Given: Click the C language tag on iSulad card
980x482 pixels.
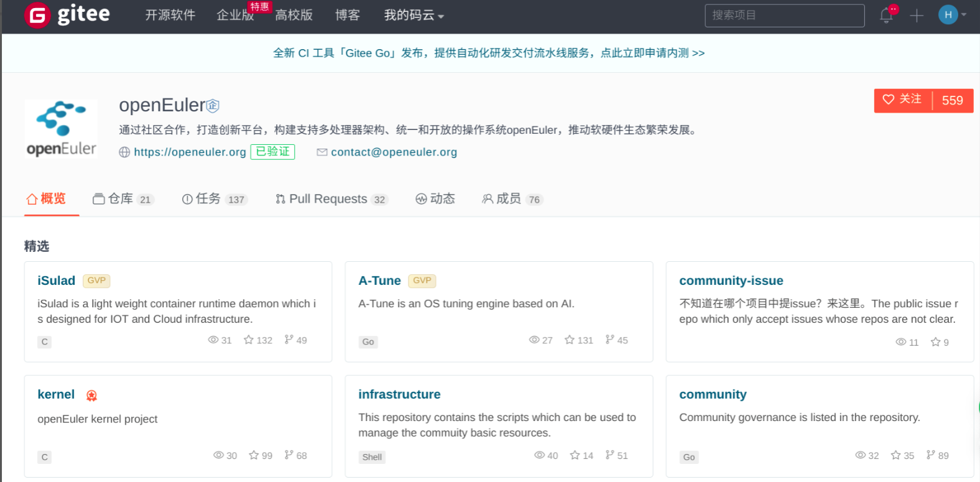Looking at the screenshot, I should 44,341.
